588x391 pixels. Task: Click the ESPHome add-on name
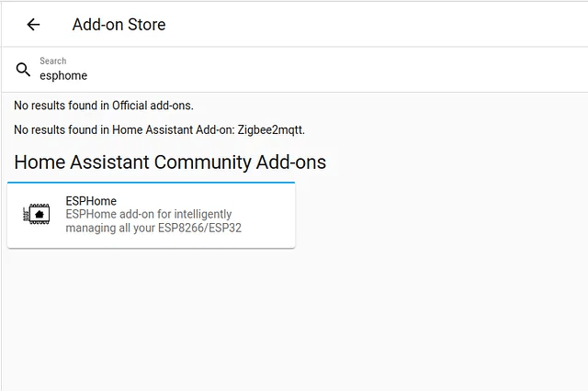click(x=91, y=201)
